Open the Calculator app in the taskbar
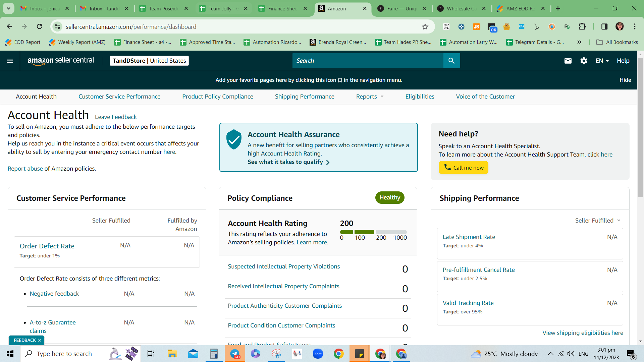Viewport: 644px width, 362px height. click(214, 354)
